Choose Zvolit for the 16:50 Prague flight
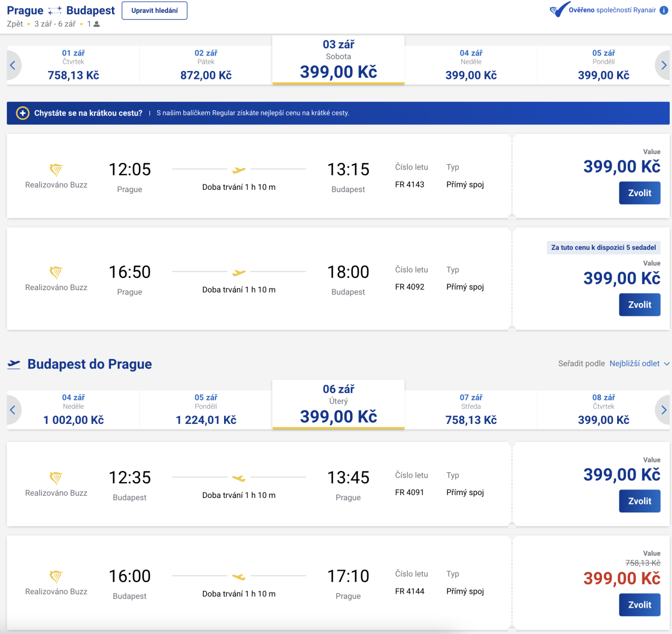672x634 pixels. point(640,305)
